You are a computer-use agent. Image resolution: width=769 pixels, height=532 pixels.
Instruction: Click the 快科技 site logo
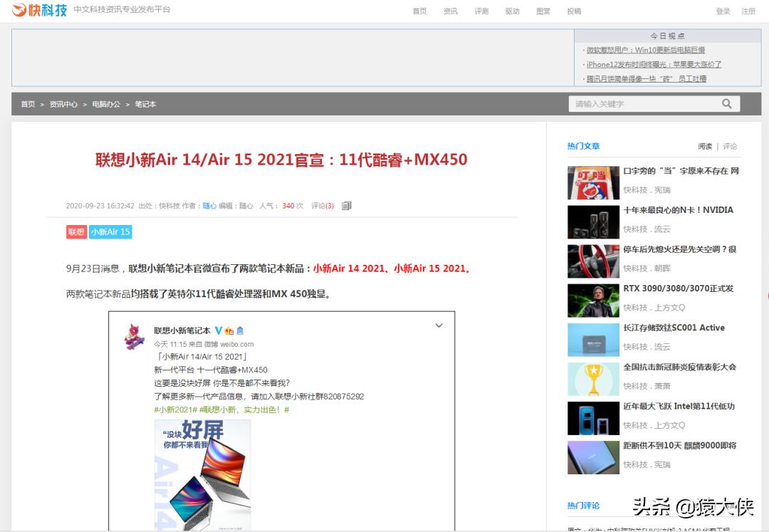click(40, 9)
